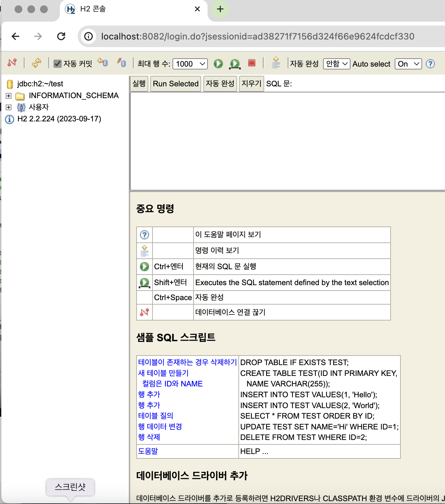Click the 컬럼은 ID와 NAME link
Screen dimensions: 445x504
(173, 384)
